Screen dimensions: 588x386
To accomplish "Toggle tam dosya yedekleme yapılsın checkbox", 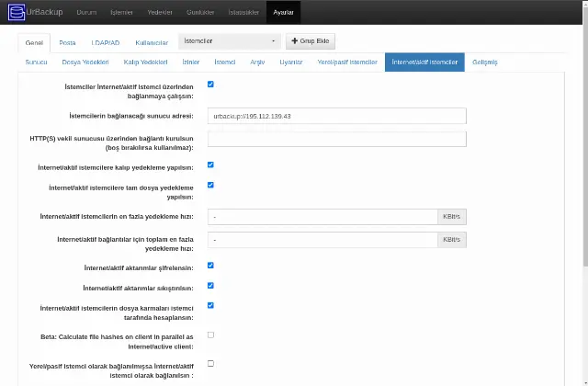I will (x=210, y=186).
